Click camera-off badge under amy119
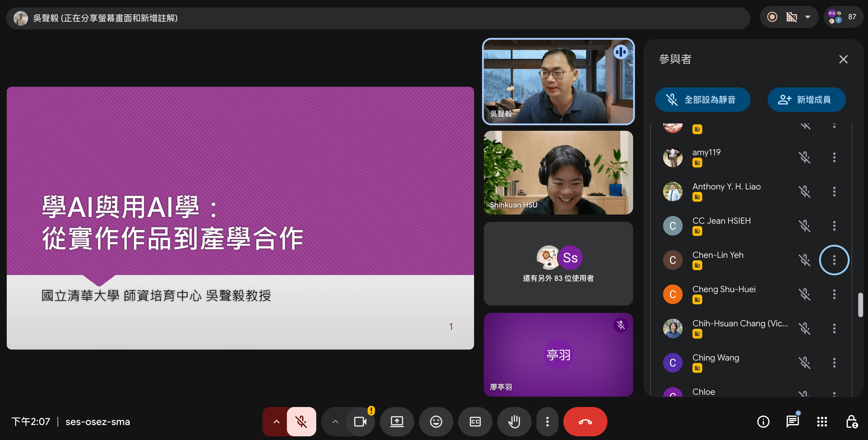 click(697, 163)
